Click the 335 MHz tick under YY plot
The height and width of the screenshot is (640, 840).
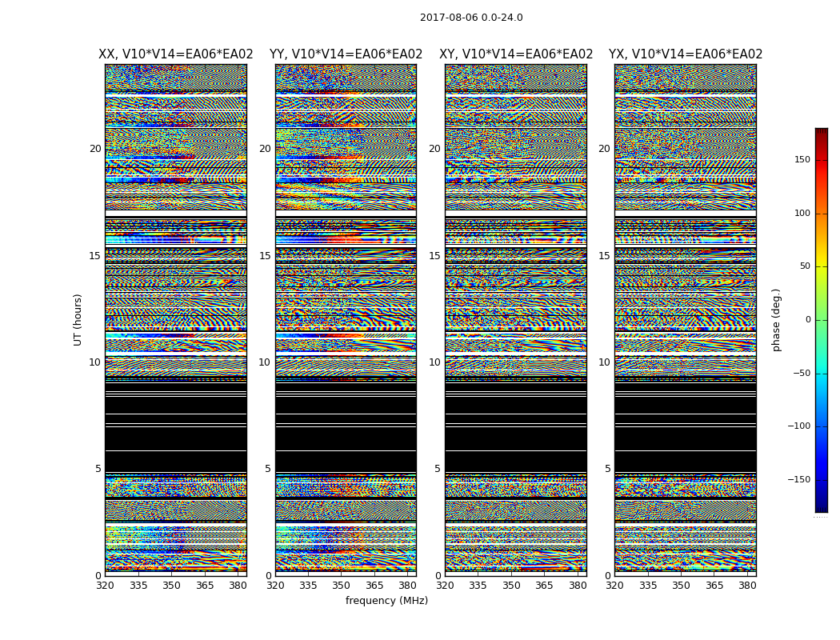pyautogui.click(x=308, y=586)
